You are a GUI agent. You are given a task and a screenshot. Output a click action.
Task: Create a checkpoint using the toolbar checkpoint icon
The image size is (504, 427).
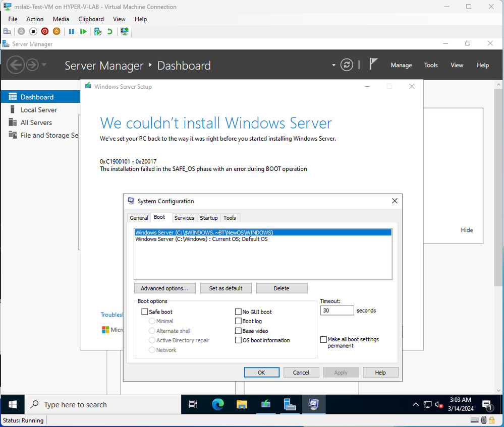(x=98, y=31)
